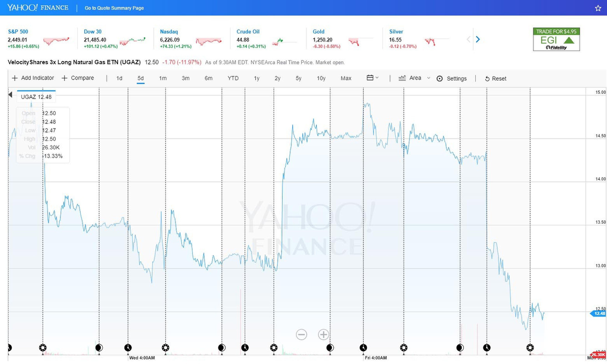Click the Yahoo Finance logo
Image resolution: width=607 pixels, height=364 pixels.
pos(38,8)
